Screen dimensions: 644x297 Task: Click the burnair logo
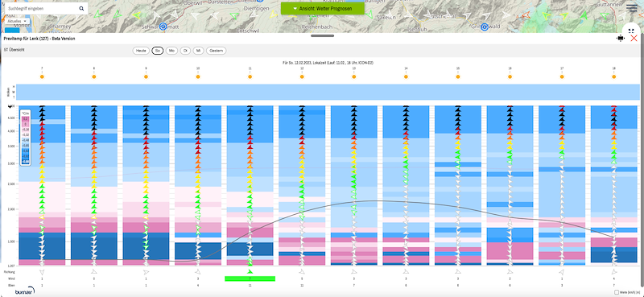pos(24,291)
